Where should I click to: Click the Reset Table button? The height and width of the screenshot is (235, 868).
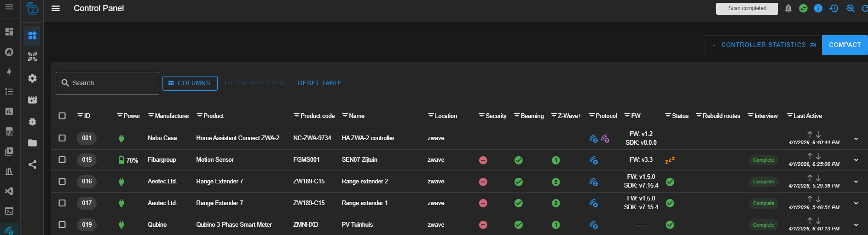pos(319,83)
